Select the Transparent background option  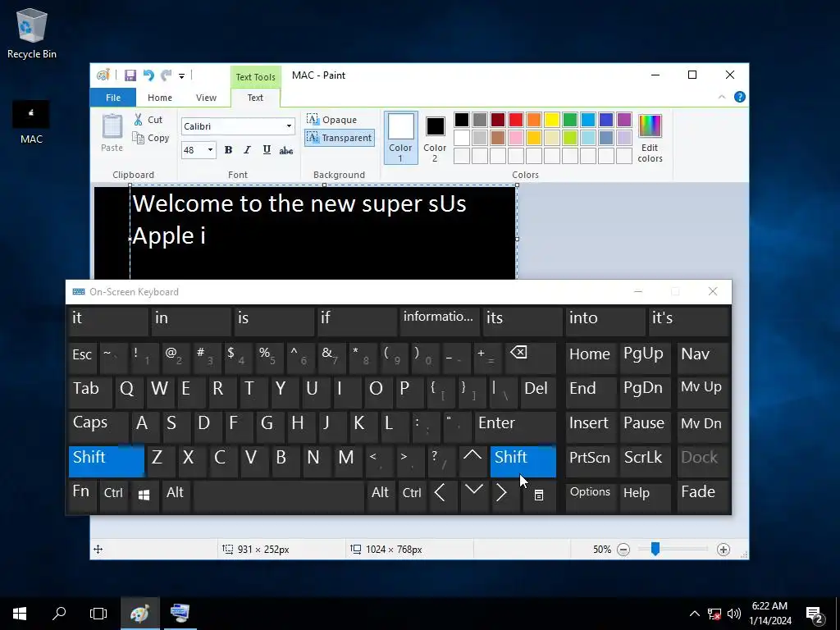[x=339, y=138]
